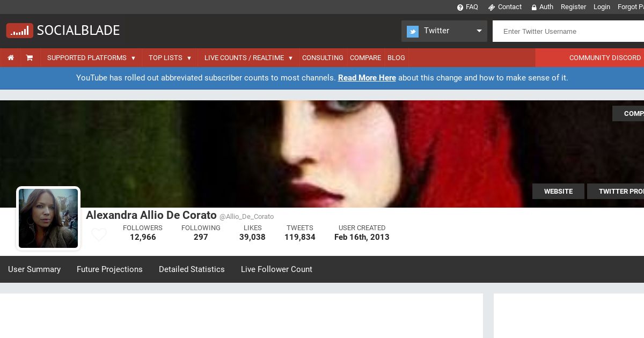This screenshot has width=644, height=338.
Task: Switch to the Detailed Statistics tab
Action: [192, 269]
